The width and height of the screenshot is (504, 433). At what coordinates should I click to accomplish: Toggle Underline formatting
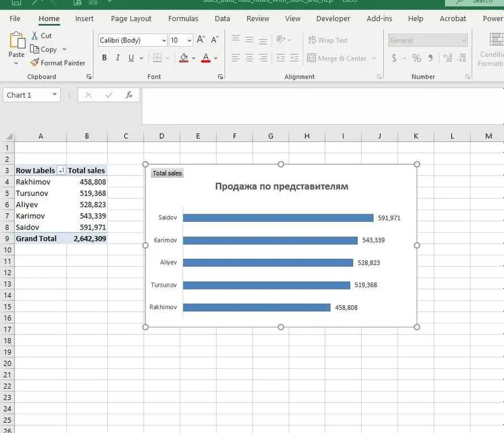(x=131, y=58)
